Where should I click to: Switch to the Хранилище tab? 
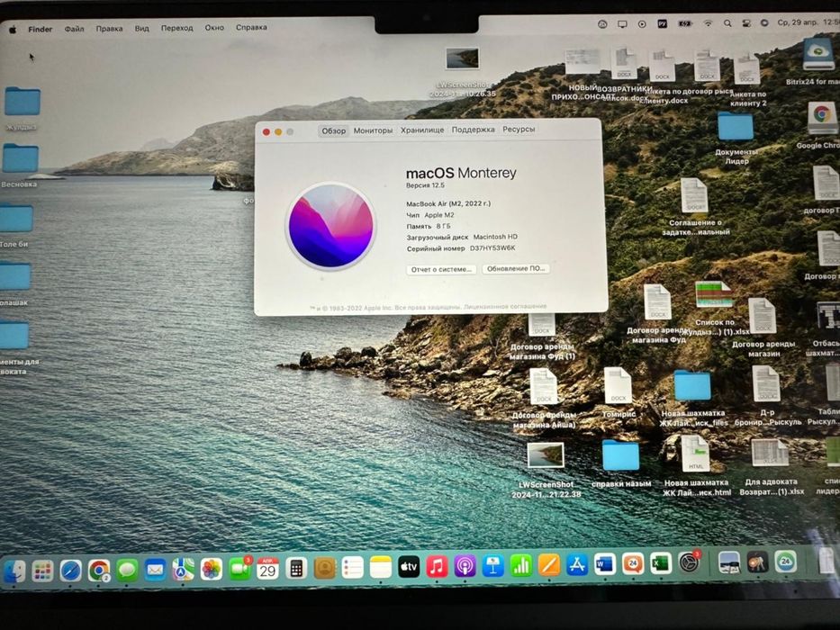422,130
